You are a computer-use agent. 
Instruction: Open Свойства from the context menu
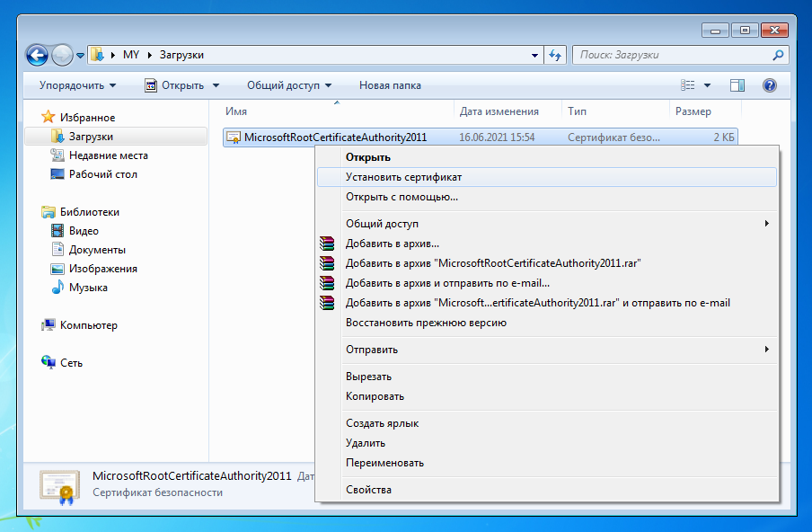(546, 490)
